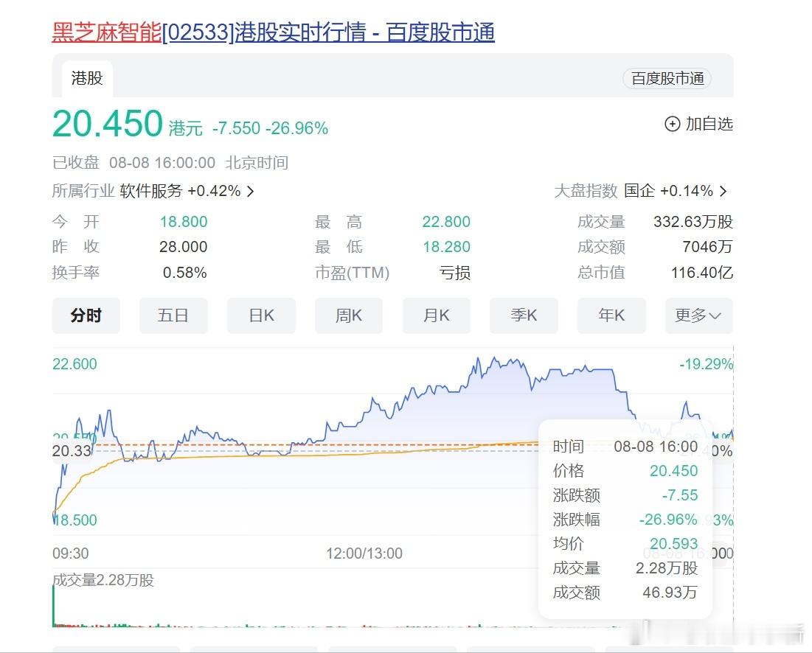Click the 市盈(TTM) value 亏损
Image resolution: width=812 pixels, height=653 pixels.
click(x=455, y=273)
